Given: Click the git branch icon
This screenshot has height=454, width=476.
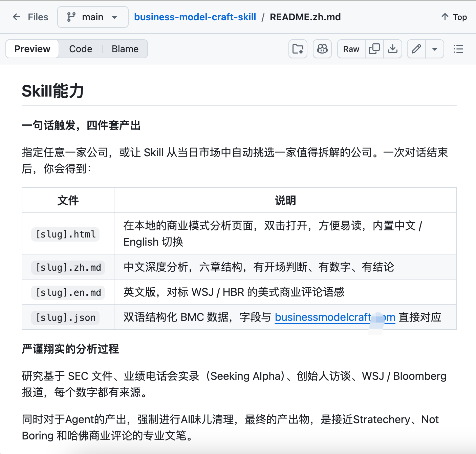Looking at the screenshot, I should [71, 17].
